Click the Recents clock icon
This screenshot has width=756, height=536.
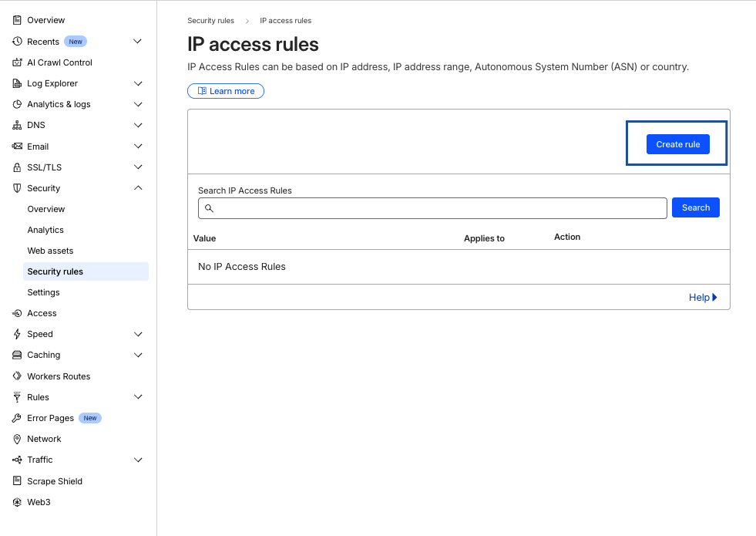[x=17, y=42]
